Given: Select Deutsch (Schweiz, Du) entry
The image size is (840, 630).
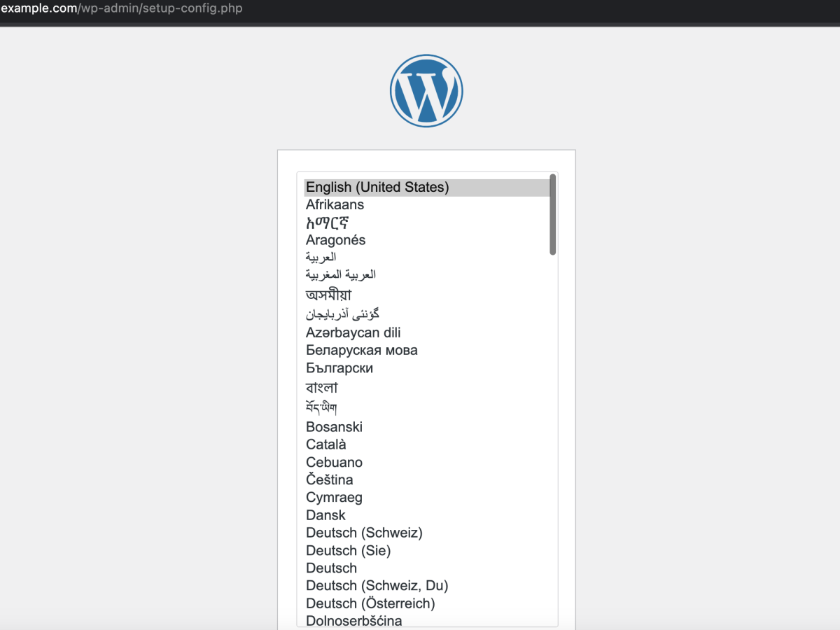Looking at the screenshot, I should (x=427, y=586).
